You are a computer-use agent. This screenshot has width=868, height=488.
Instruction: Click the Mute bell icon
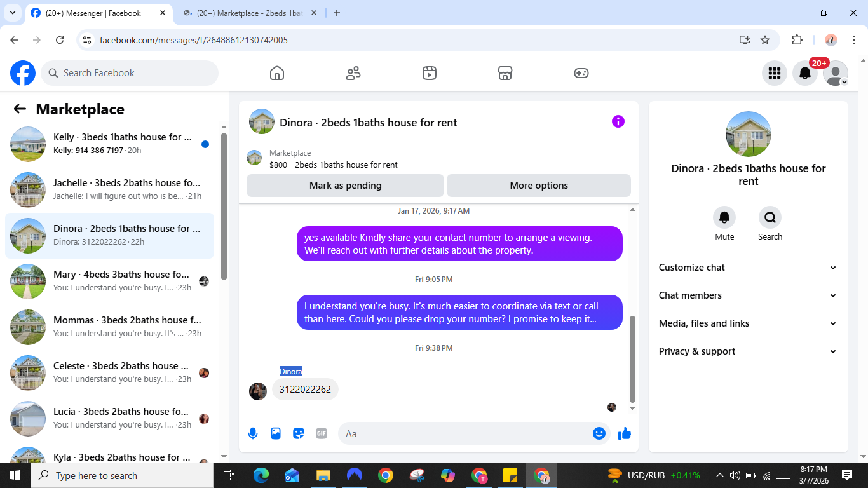coord(724,217)
